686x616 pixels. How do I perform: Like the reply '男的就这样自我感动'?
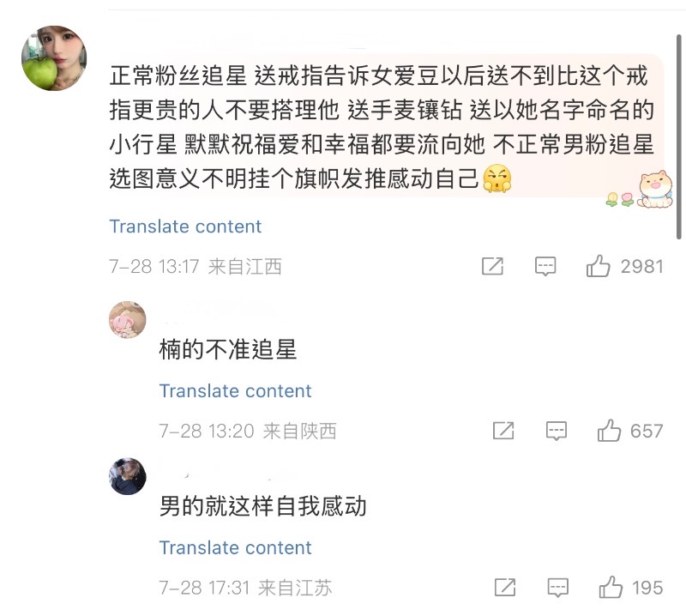coord(611,588)
